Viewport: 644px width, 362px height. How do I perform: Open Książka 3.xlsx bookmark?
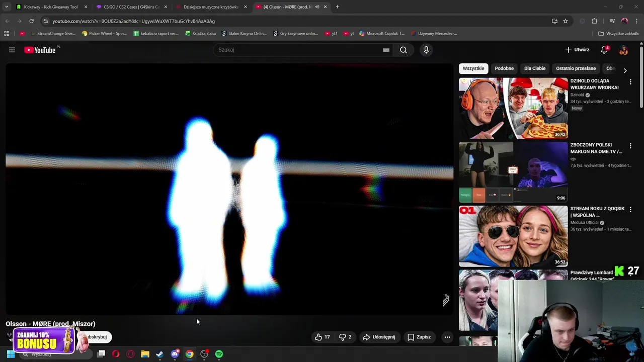(201, 34)
